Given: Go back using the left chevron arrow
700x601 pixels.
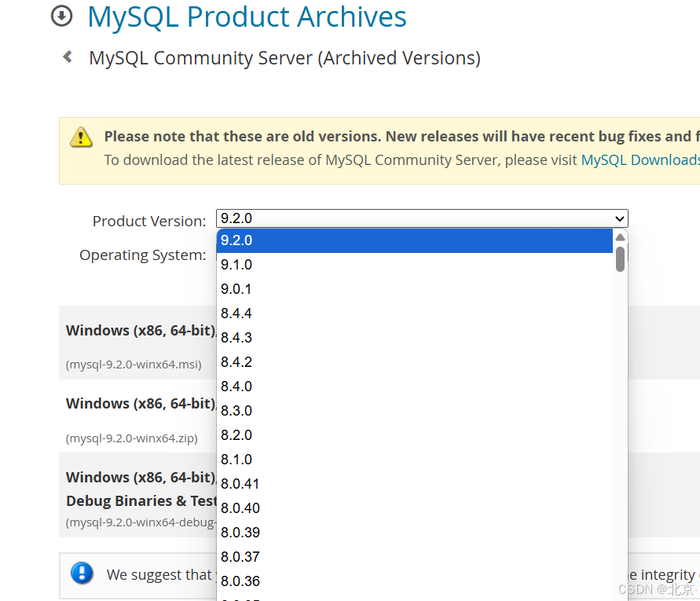Looking at the screenshot, I should tap(68, 57).
